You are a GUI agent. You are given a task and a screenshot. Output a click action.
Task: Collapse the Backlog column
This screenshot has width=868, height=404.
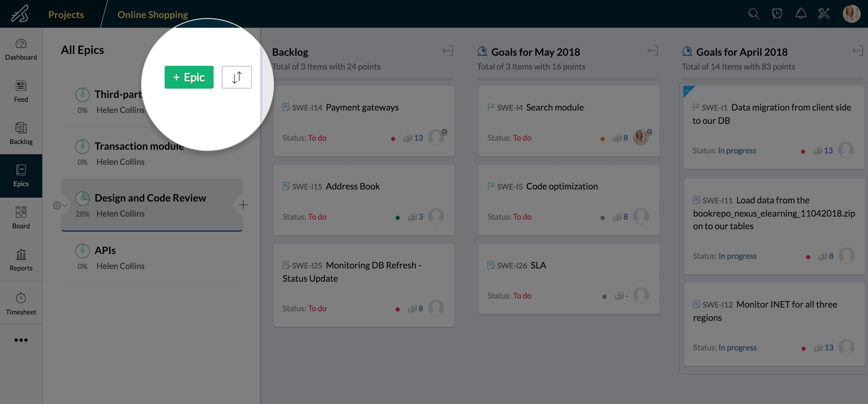click(448, 51)
